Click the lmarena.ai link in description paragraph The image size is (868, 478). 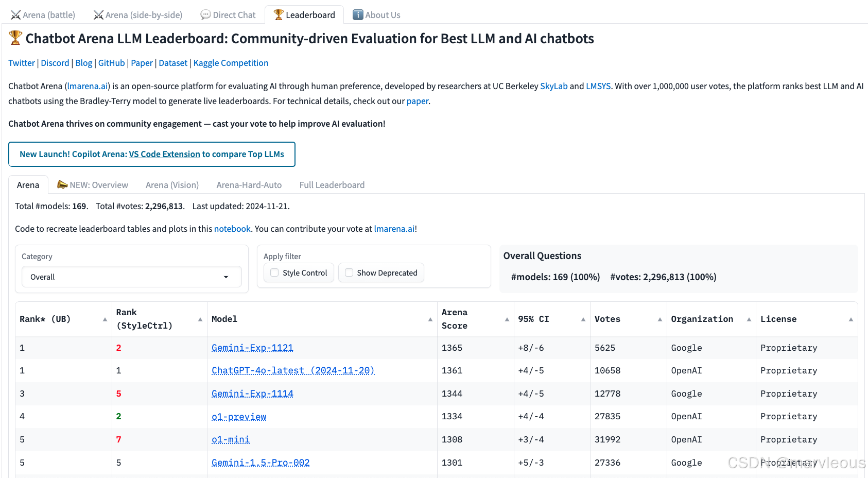point(88,86)
